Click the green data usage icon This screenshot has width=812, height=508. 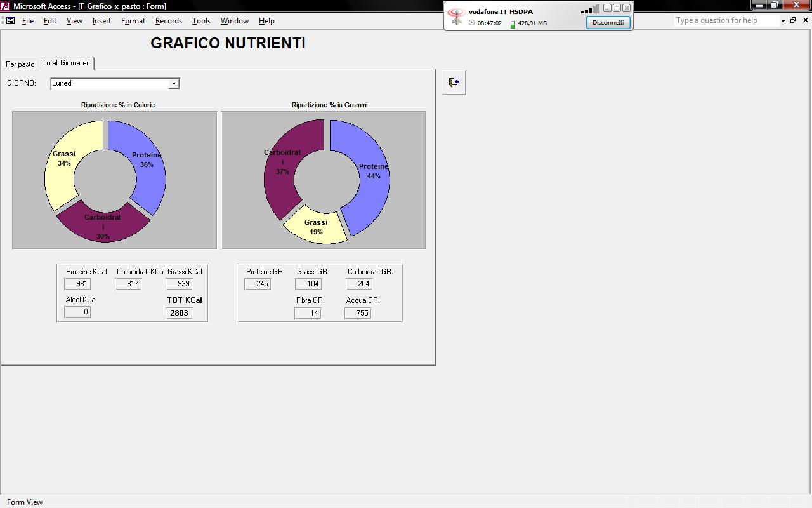tap(513, 24)
